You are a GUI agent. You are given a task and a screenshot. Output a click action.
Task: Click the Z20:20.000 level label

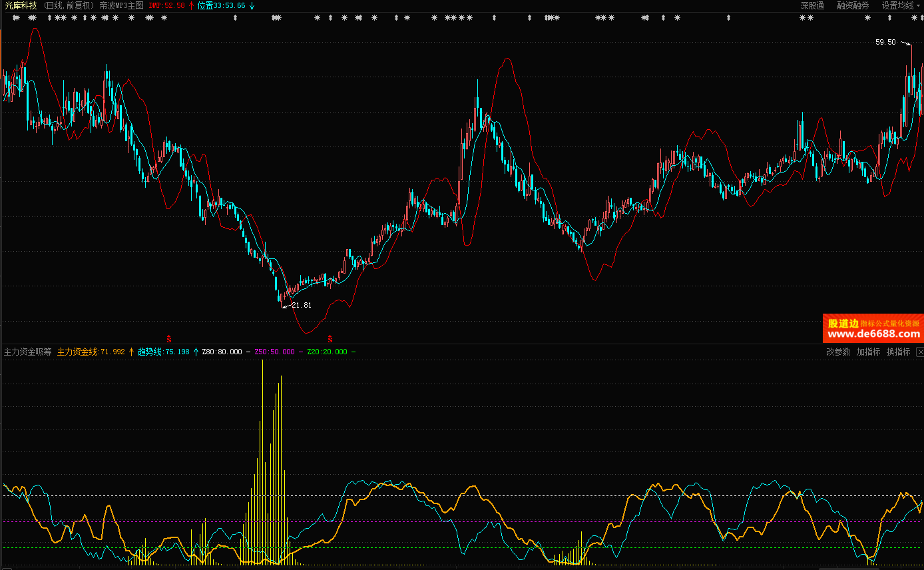pyautogui.click(x=327, y=352)
